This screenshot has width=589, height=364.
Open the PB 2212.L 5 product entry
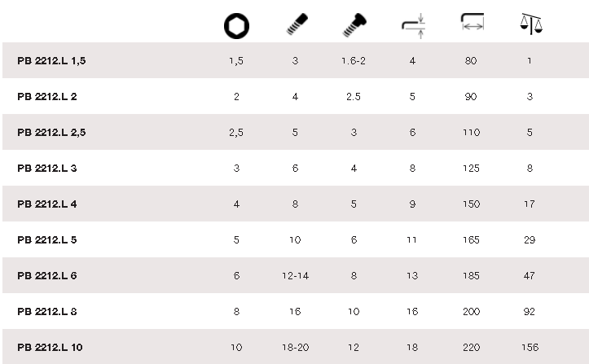click(x=46, y=240)
